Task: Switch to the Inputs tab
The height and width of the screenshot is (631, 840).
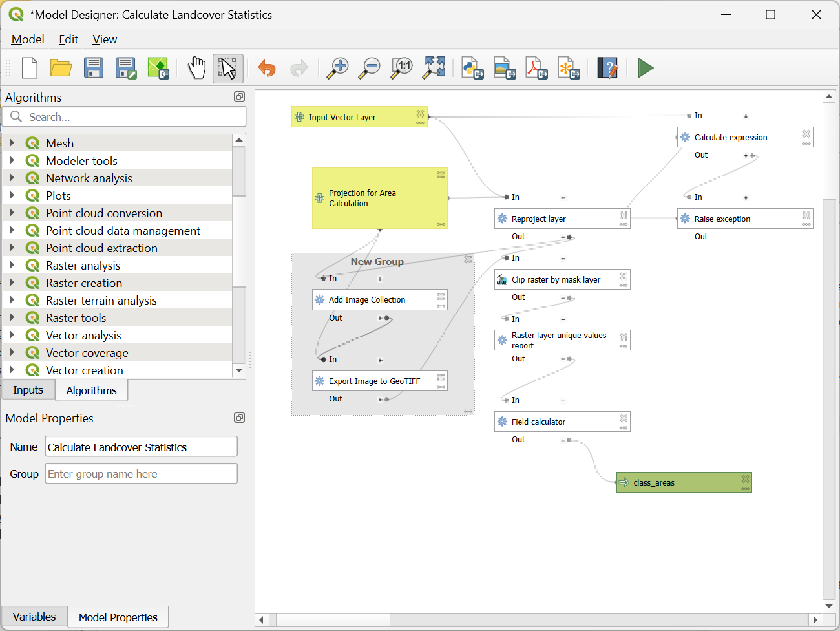Action: (28, 390)
